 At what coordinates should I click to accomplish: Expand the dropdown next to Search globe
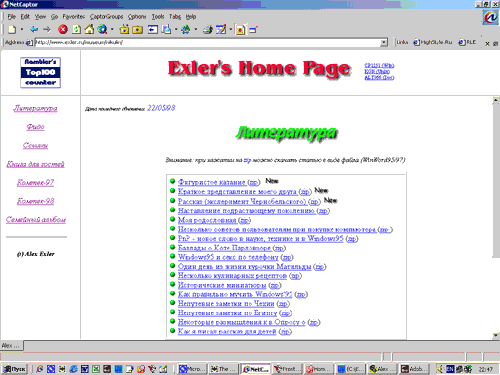coord(112,30)
